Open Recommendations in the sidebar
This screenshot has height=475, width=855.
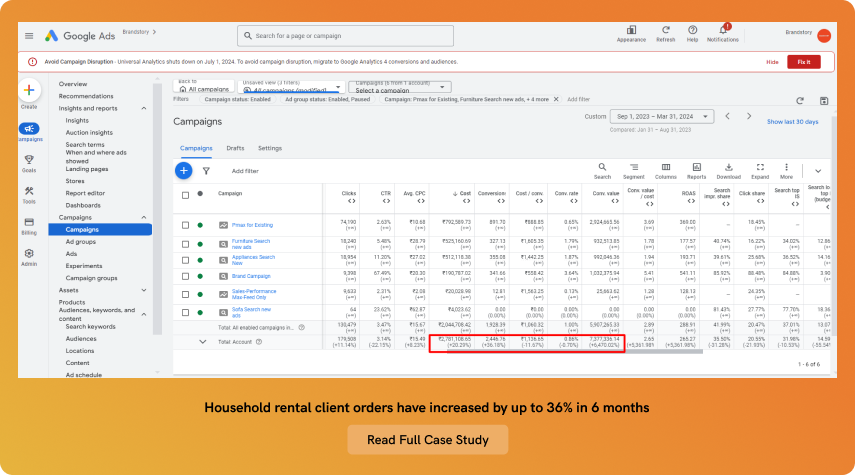[86, 96]
